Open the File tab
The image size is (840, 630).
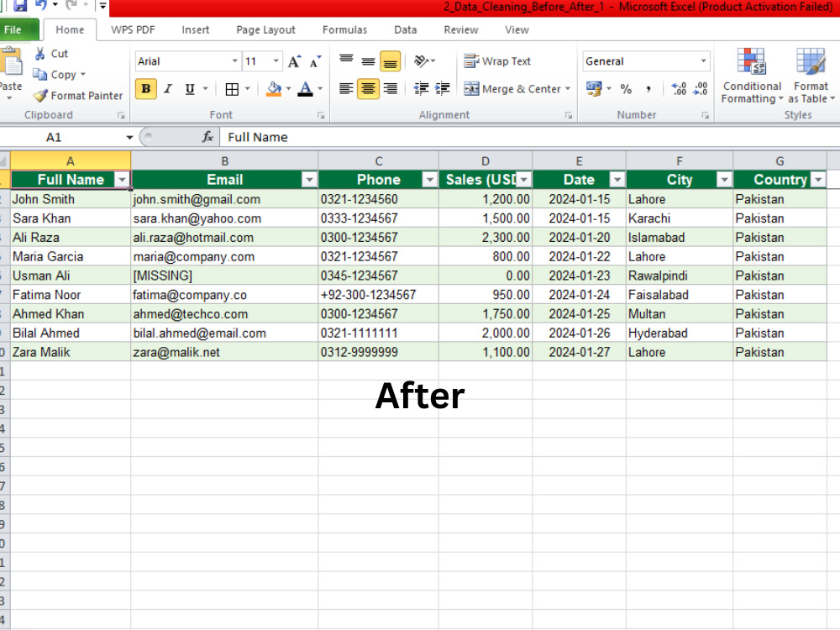coord(17,30)
